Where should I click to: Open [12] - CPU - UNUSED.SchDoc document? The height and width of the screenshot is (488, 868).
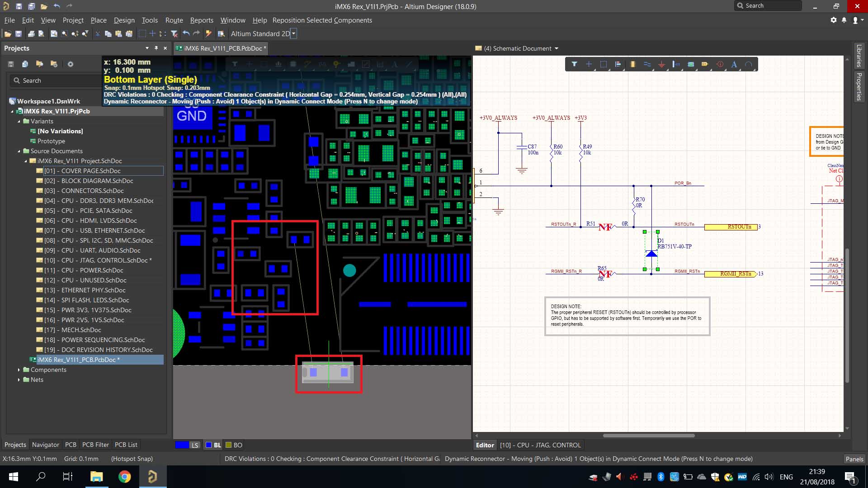tap(85, 280)
